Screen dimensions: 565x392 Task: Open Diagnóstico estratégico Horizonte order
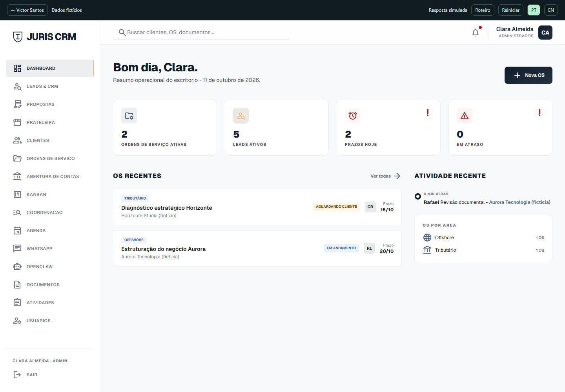coord(257,207)
